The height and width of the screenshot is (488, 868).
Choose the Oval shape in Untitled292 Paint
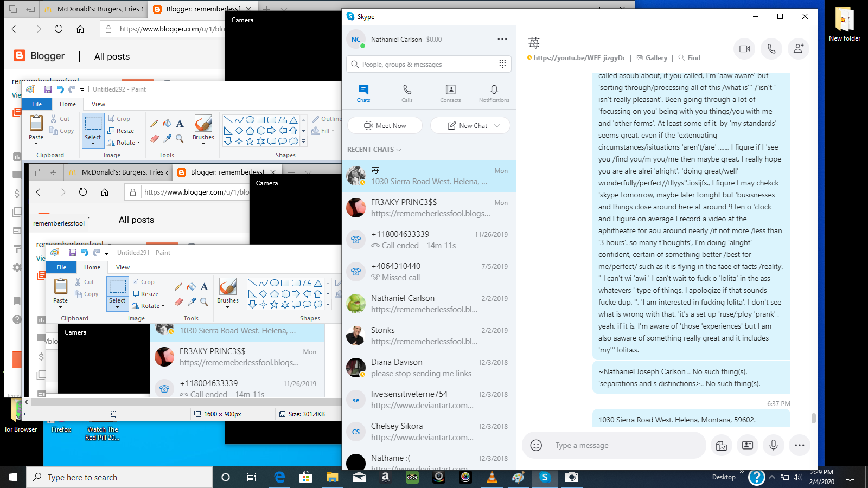pos(250,120)
